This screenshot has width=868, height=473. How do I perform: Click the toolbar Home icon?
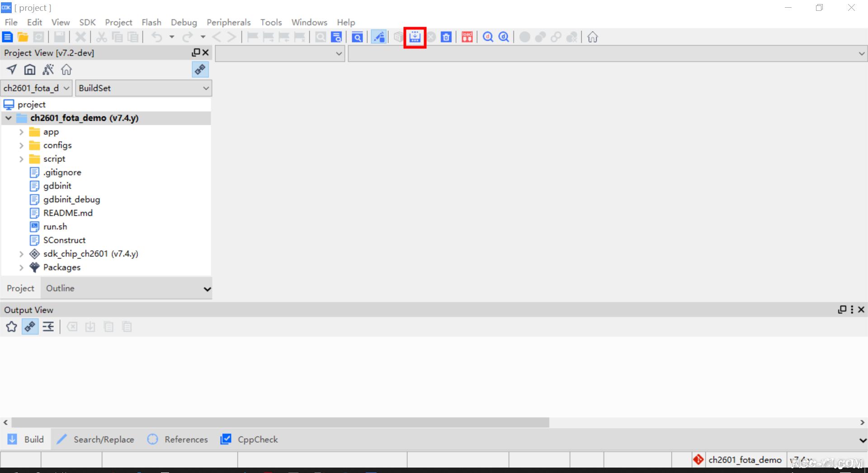593,37
